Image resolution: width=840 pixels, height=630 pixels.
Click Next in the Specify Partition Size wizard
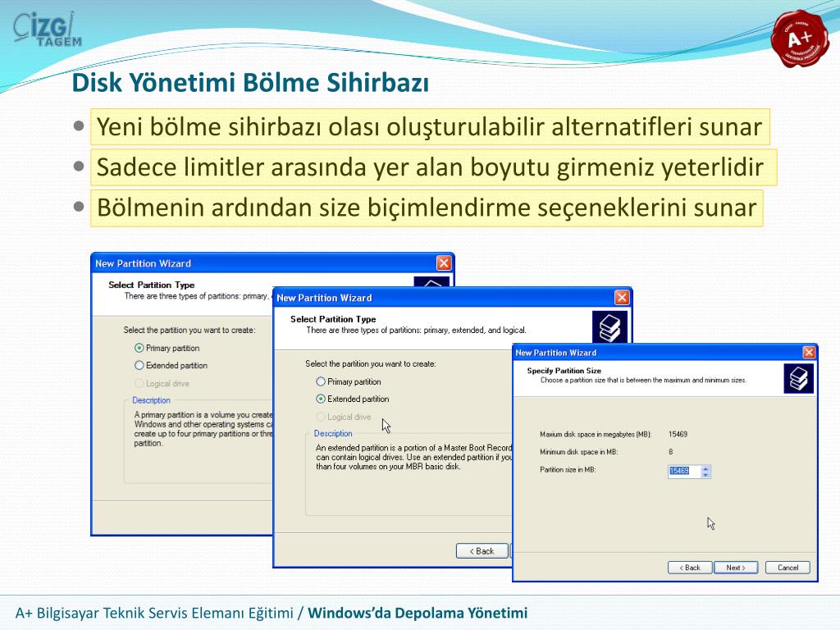[736, 568]
